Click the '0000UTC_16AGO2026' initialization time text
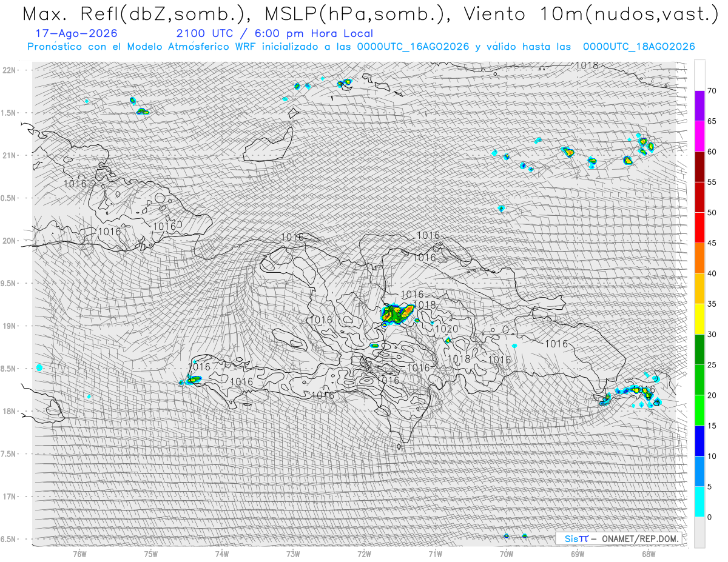The height and width of the screenshot is (562, 728). pyautogui.click(x=413, y=47)
